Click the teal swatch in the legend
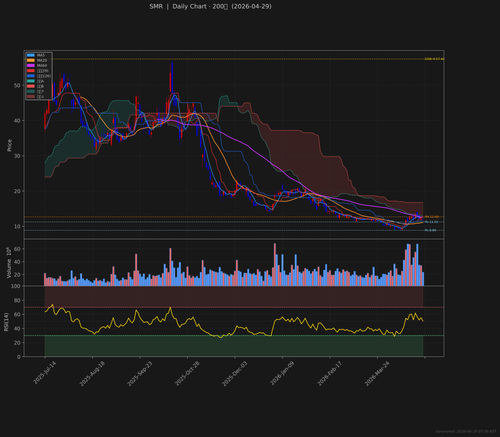The image size is (500, 437). click(x=31, y=81)
